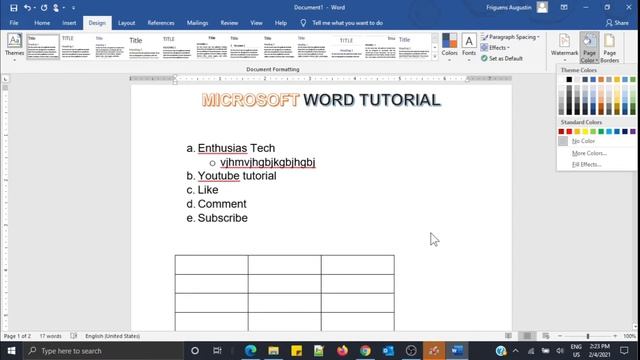640x360 pixels.
Task: Switch to the Insert tab
Action: click(x=69, y=23)
